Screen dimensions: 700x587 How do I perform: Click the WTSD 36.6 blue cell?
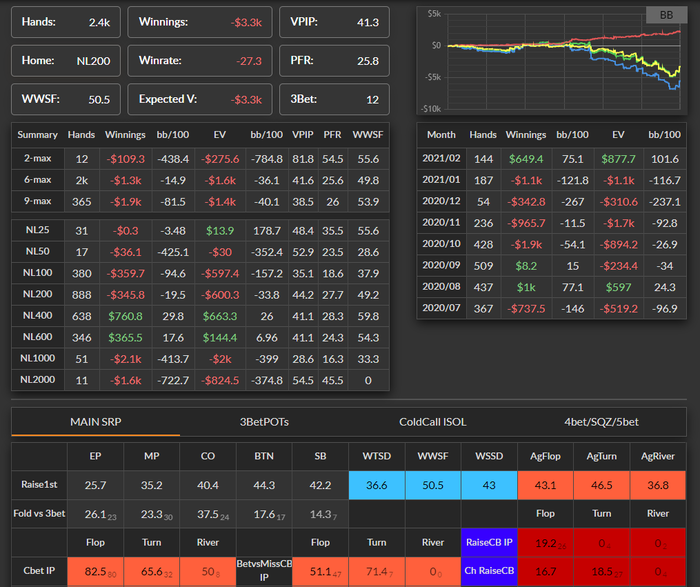[376, 485]
